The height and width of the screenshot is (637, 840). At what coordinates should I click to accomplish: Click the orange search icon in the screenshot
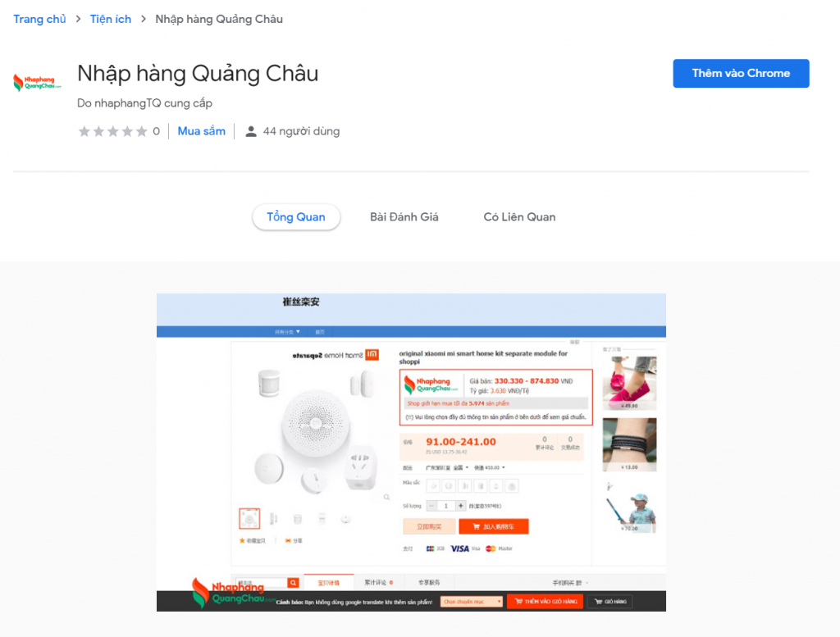coord(293,582)
